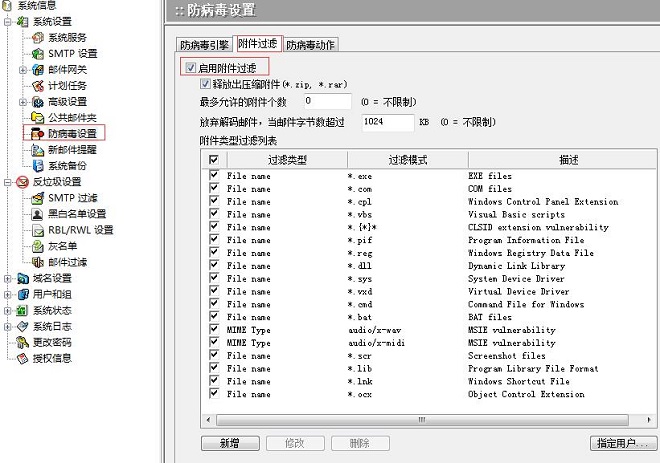Select the 系统状态 icon
The image size is (660, 463).
point(22,310)
